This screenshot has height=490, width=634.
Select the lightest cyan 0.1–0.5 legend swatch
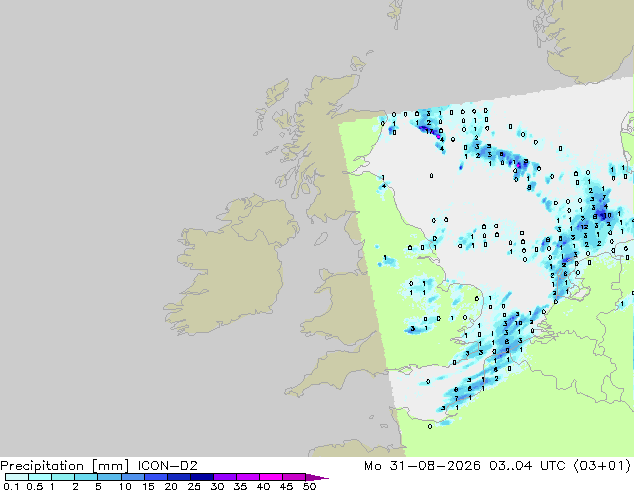tap(17, 477)
